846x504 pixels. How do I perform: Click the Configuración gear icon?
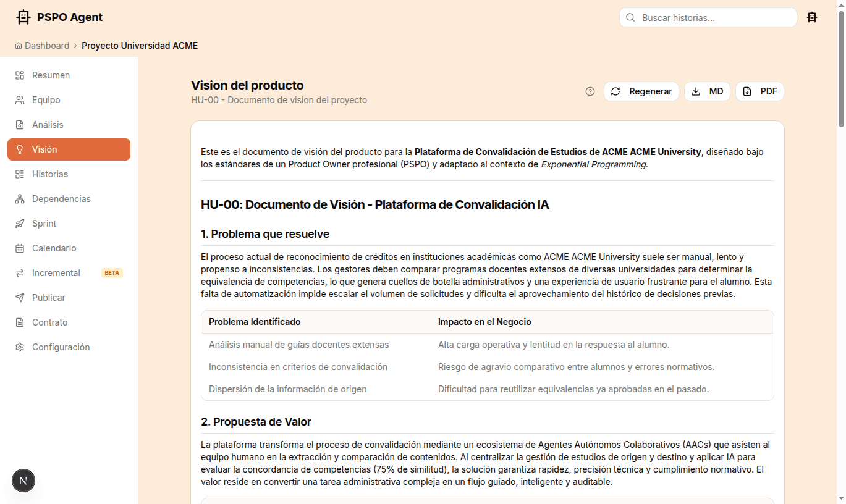[x=19, y=346]
